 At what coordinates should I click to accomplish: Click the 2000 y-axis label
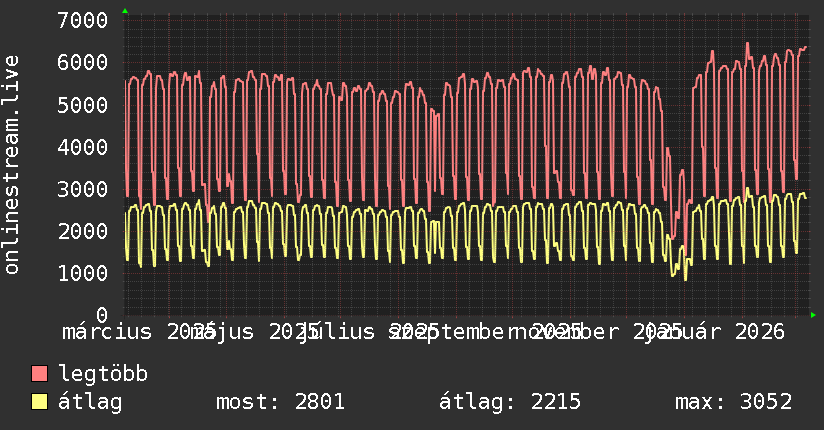click(83, 231)
